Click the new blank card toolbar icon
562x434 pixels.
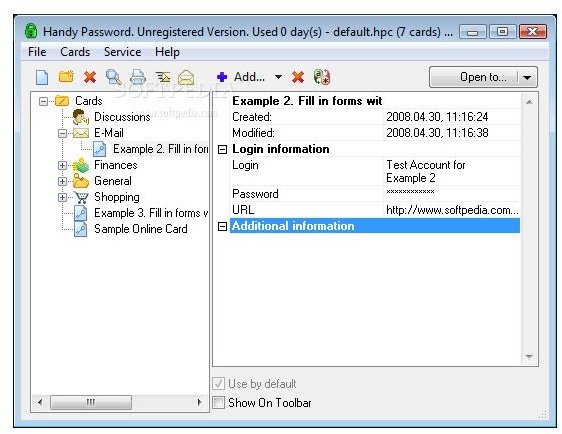click(x=42, y=77)
